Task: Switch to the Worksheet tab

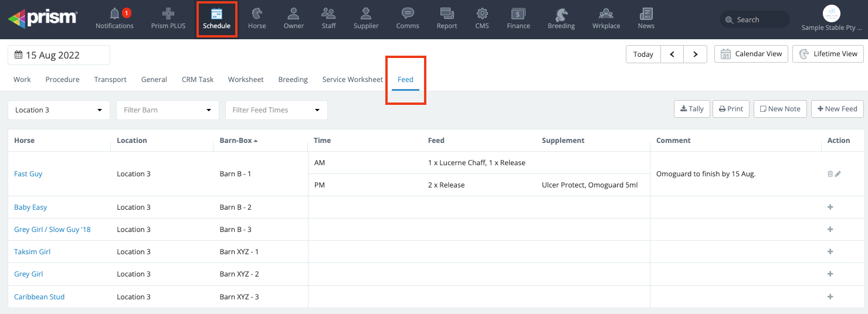Action: point(246,80)
